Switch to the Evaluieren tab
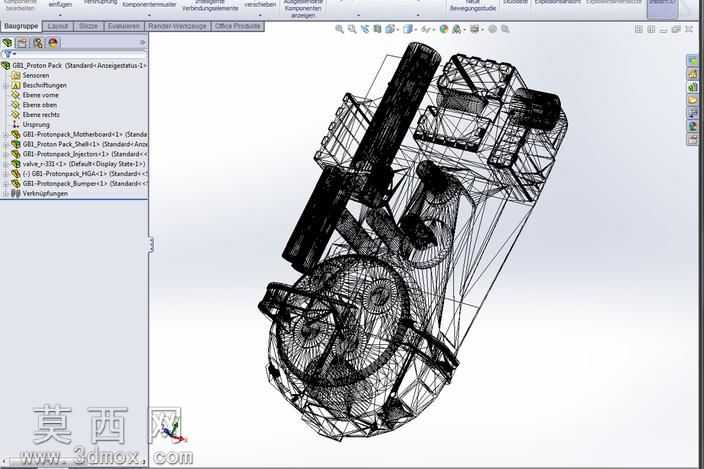The image size is (704, 469). (x=124, y=26)
